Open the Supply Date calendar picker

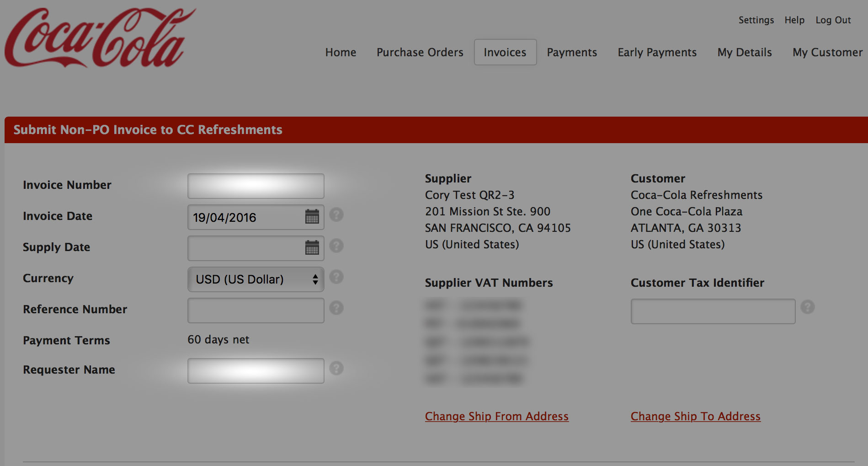(312, 248)
